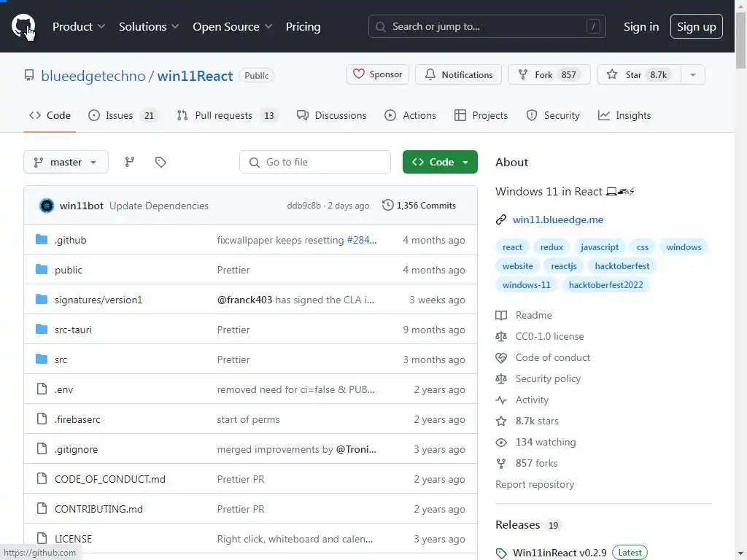View the 1,356 Commits history
Image resolution: width=747 pixels, height=560 pixels.
pyautogui.click(x=419, y=205)
